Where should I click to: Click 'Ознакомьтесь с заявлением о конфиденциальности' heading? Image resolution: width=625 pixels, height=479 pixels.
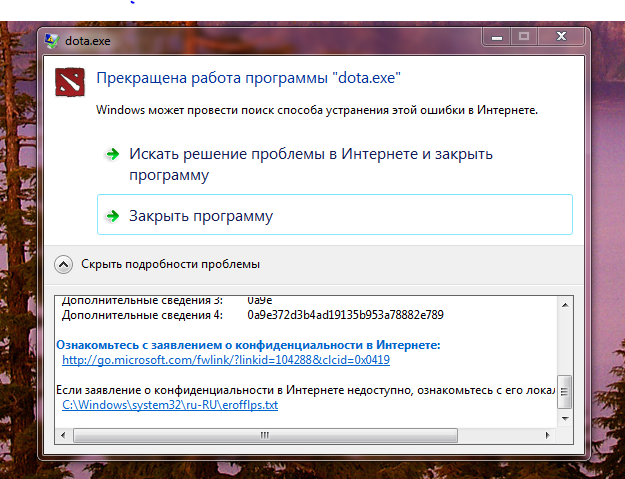click(248, 345)
